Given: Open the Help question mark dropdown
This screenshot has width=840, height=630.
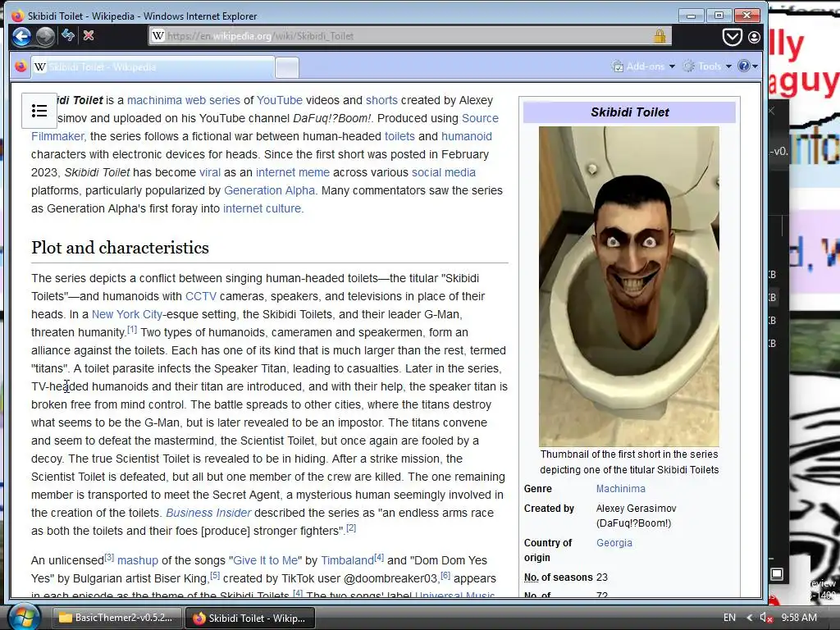Looking at the screenshot, I should coord(748,66).
